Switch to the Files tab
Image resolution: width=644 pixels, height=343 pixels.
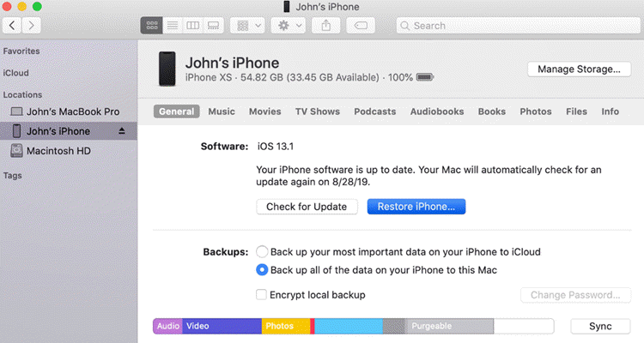[x=576, y=111]
